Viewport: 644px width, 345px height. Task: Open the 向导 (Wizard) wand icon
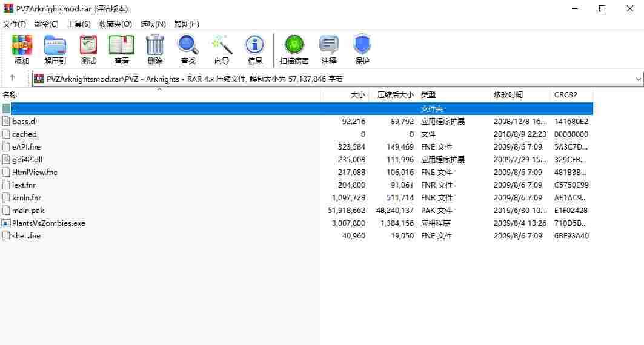[x=221, y=44]
